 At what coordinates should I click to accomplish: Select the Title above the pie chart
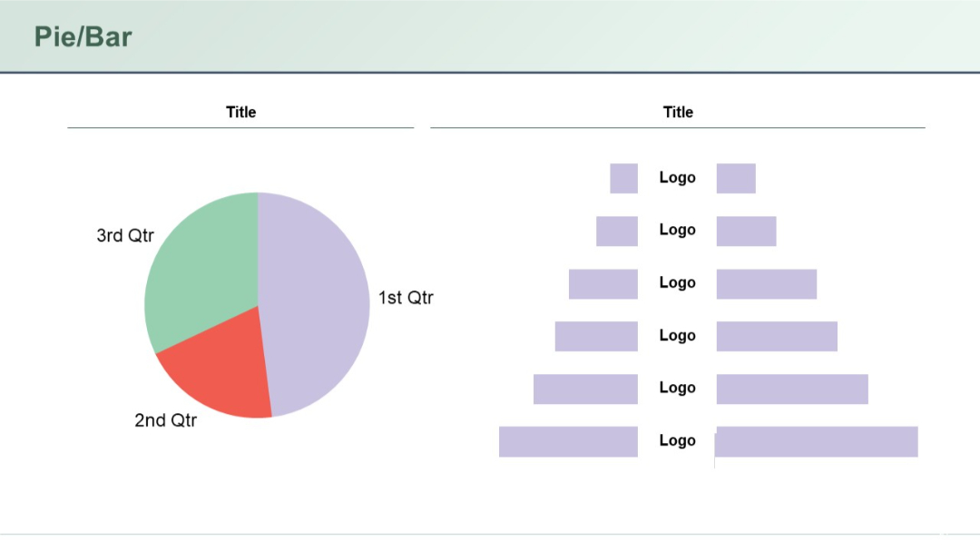[240, 112]
